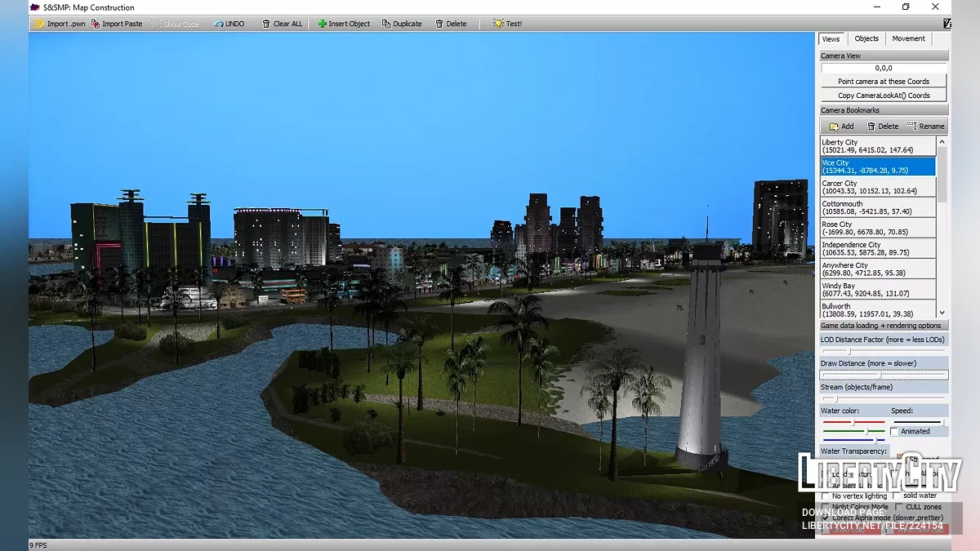Insert a new object with green plus
980x551 pixels.
pos(323,24)
